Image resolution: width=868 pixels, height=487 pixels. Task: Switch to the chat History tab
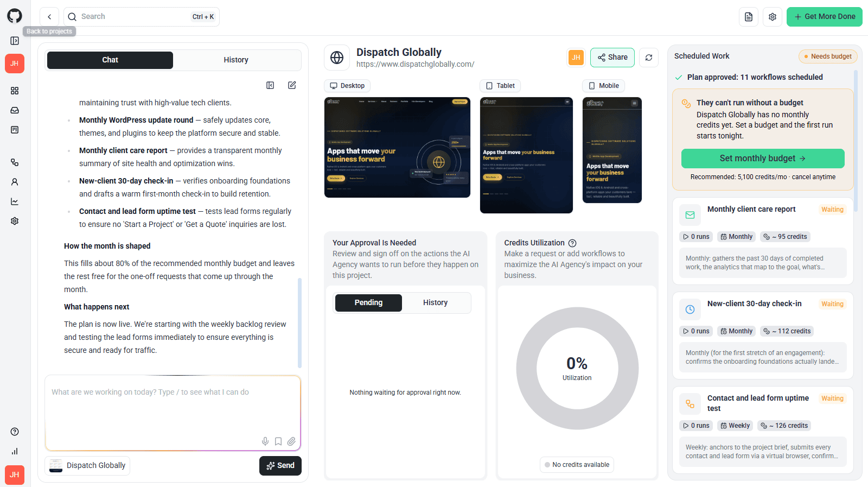click(236, 60)
